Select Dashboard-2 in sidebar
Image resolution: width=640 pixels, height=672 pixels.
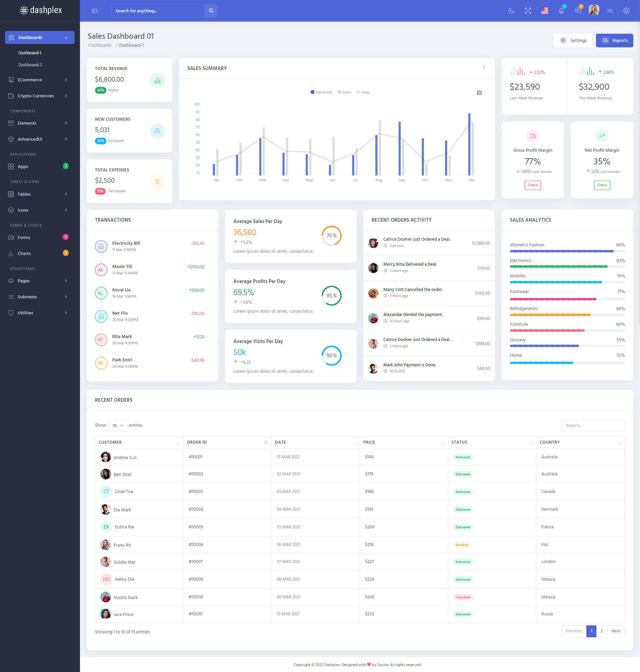(x=30, y=65)
